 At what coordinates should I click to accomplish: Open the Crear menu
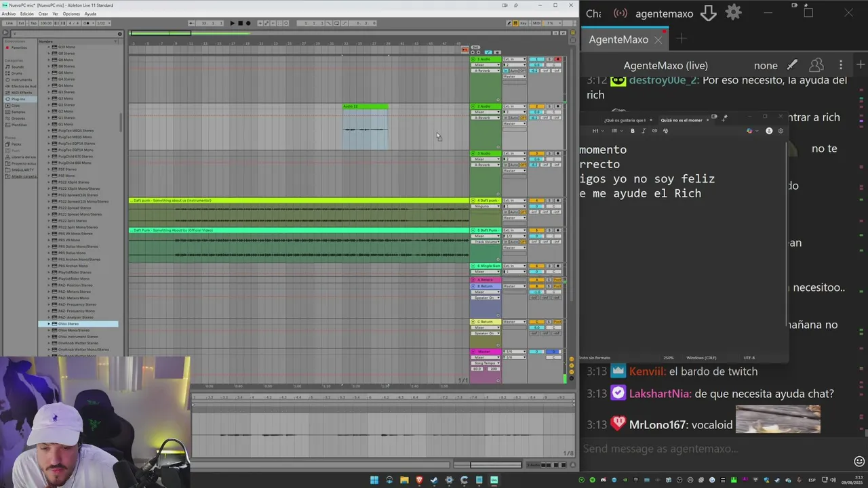click(43, 14)
